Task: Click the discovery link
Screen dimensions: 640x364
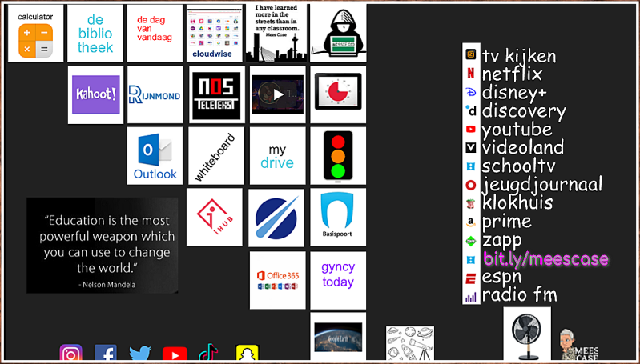Action: coord(524,111)
